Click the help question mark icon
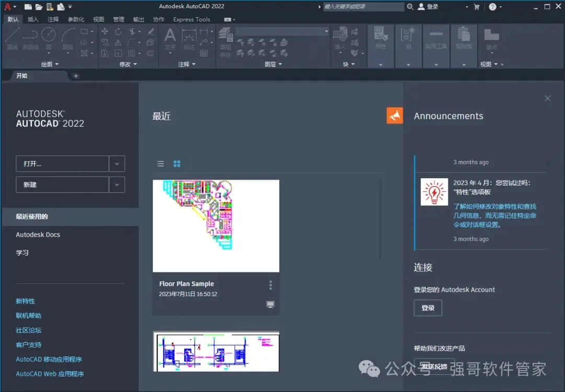 pos(492,7)
